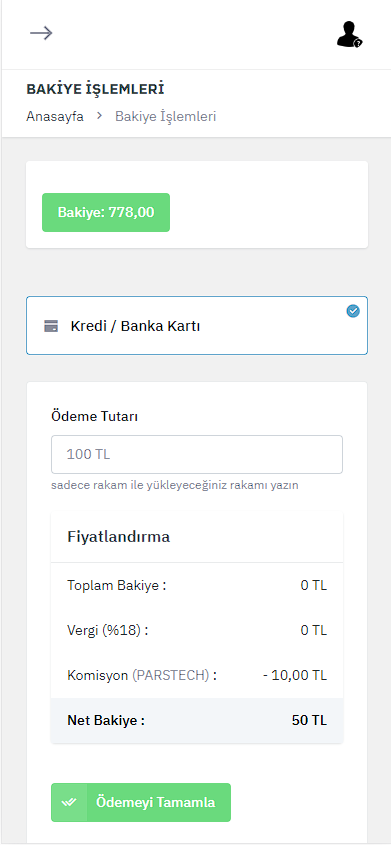
Task: Click Ödemeyi Tamamla button
Action: coord(141,802)
